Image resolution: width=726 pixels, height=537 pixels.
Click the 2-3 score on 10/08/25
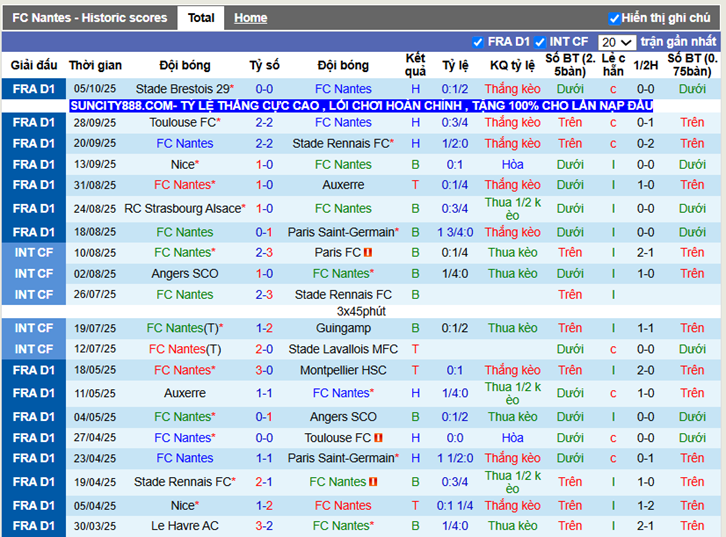pyautogui.click(x=264, y=253)
